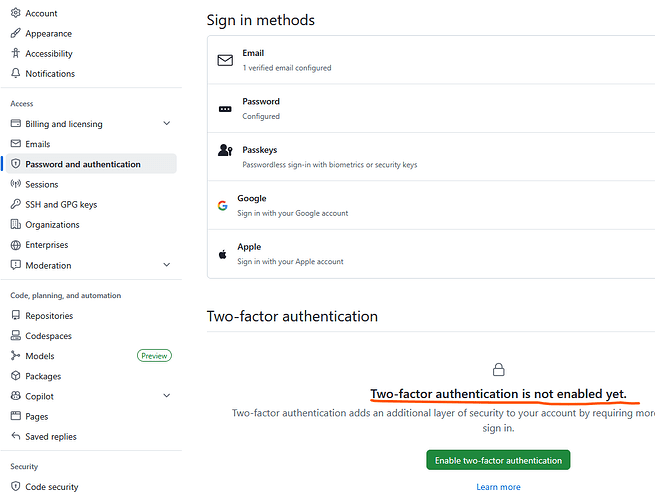Click the lock icon above two-factor message
The width and height of the screenshot is (655, 500).
(498, 369)
